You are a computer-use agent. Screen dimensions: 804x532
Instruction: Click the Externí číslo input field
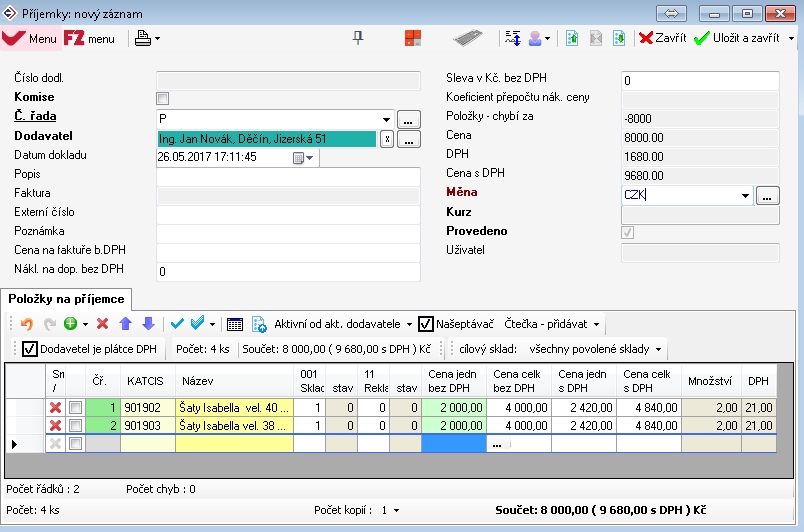(x=288, y=214)
